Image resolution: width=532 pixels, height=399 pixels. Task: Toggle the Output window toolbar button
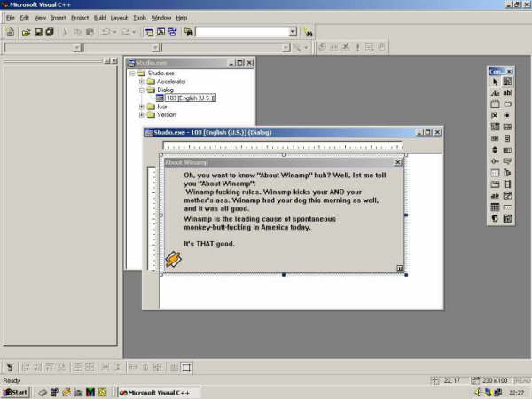tap(160, 32)
